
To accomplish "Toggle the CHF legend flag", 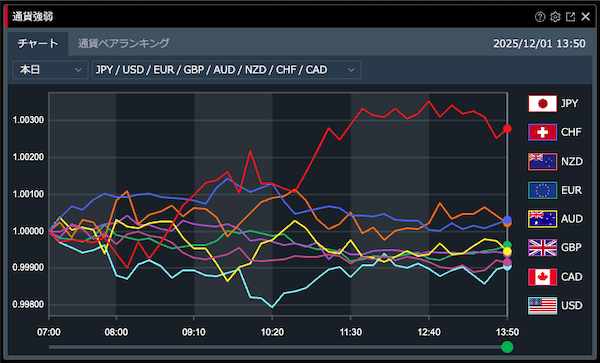I will point(543,132).
